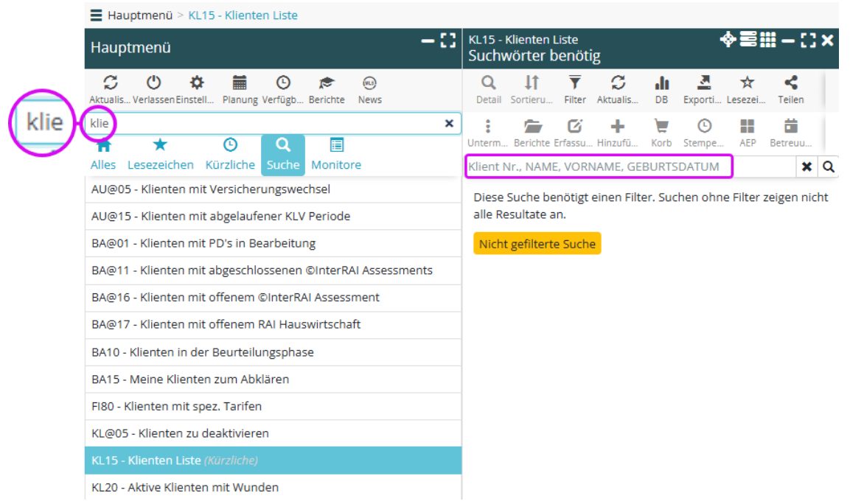Clear the 'klie' search field text

(x=449, y=124)
